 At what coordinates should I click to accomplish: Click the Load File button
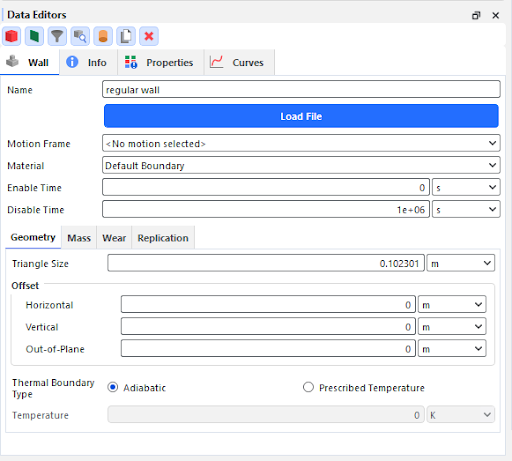(301, 116)
